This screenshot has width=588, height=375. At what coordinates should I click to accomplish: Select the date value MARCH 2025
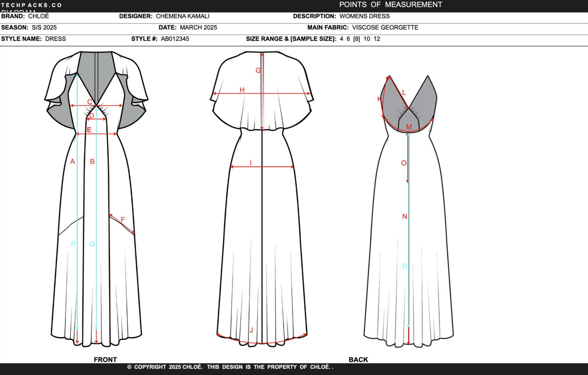(x=199, y=28)
